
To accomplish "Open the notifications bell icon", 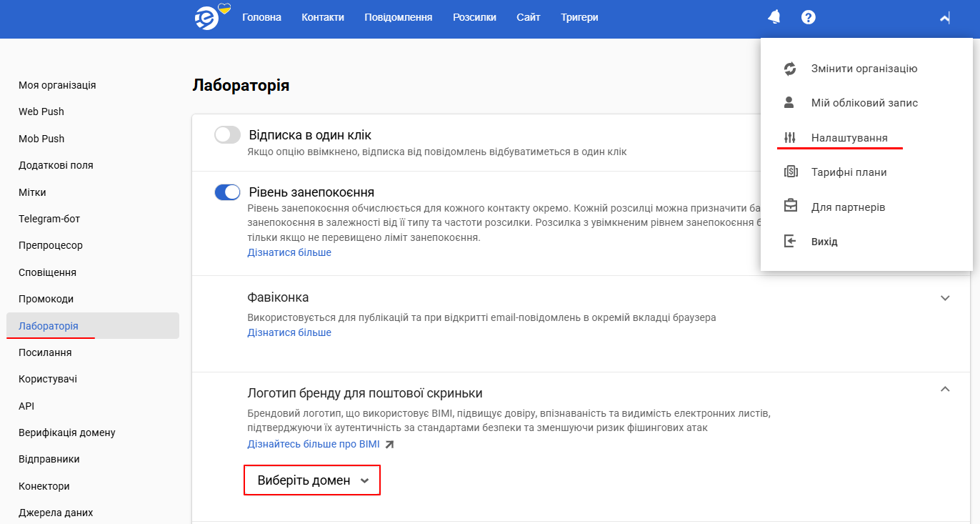I will [774, 16].
